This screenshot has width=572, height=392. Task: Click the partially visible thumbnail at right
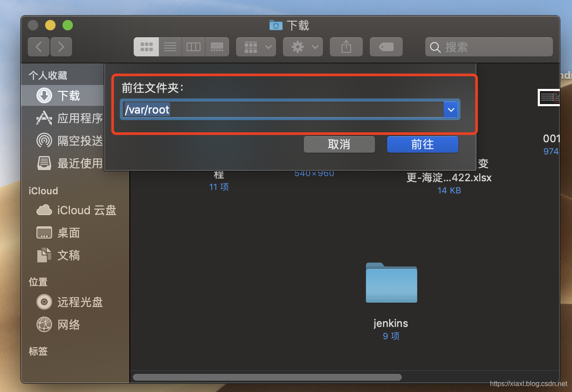point(549,98)
